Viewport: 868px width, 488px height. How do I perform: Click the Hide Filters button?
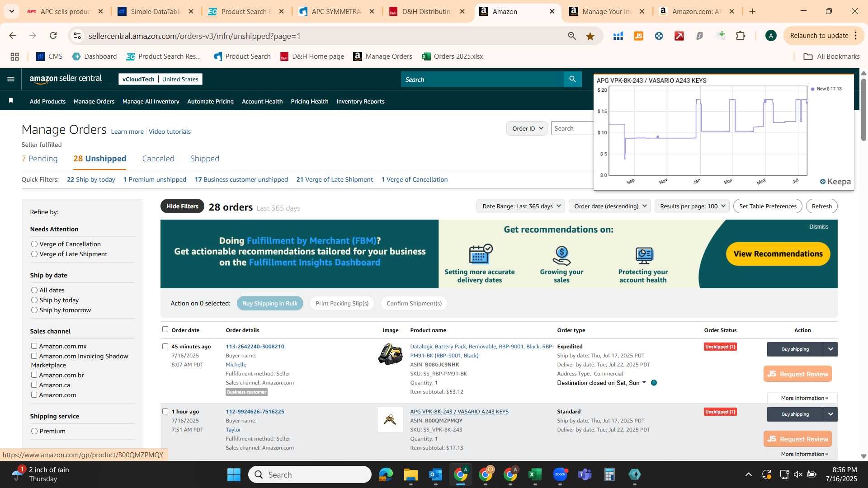[182, 206]
